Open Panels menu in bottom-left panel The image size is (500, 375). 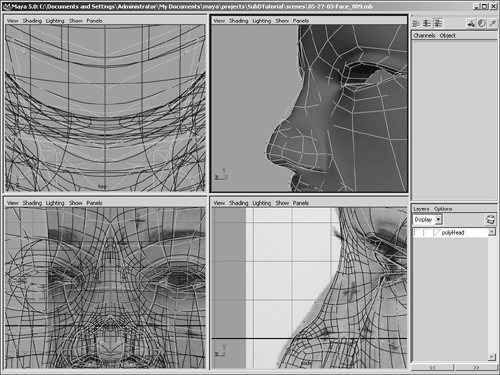tap(94, 203)
